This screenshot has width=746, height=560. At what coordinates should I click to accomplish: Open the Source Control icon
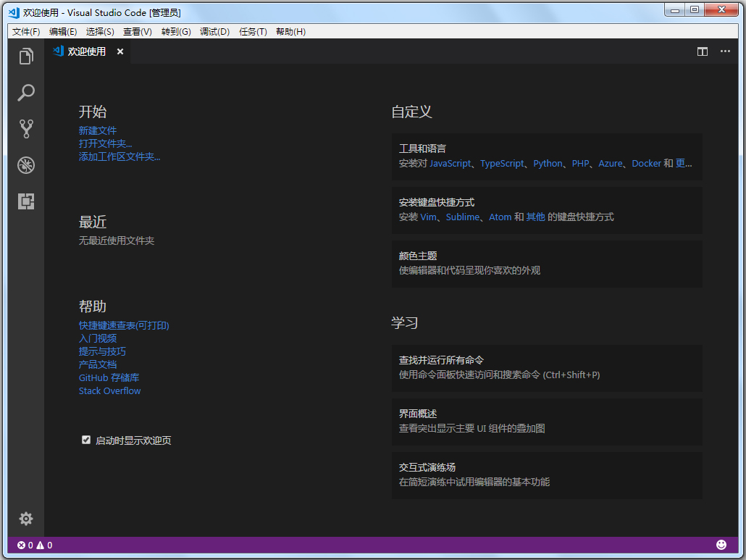click(x=26, y=129)
